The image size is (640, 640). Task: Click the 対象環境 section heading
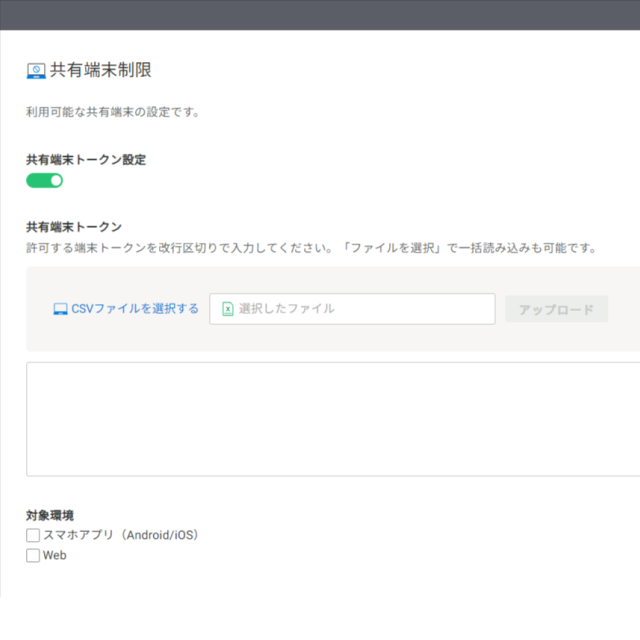click(50, 516)
